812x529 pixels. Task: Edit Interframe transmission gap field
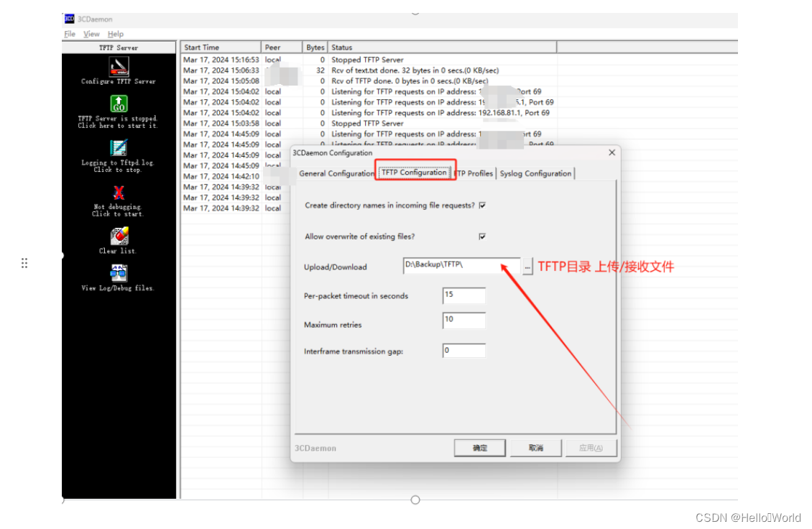pos(464,351)
